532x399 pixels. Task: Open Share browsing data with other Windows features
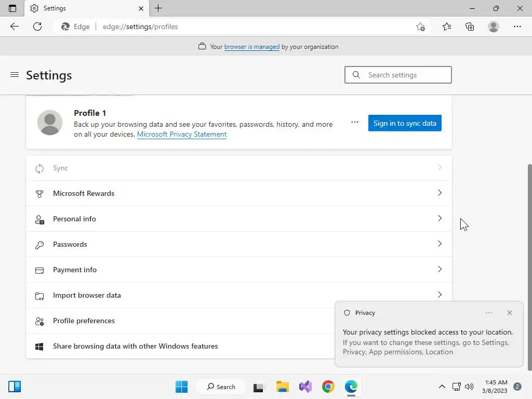[180, 346]
